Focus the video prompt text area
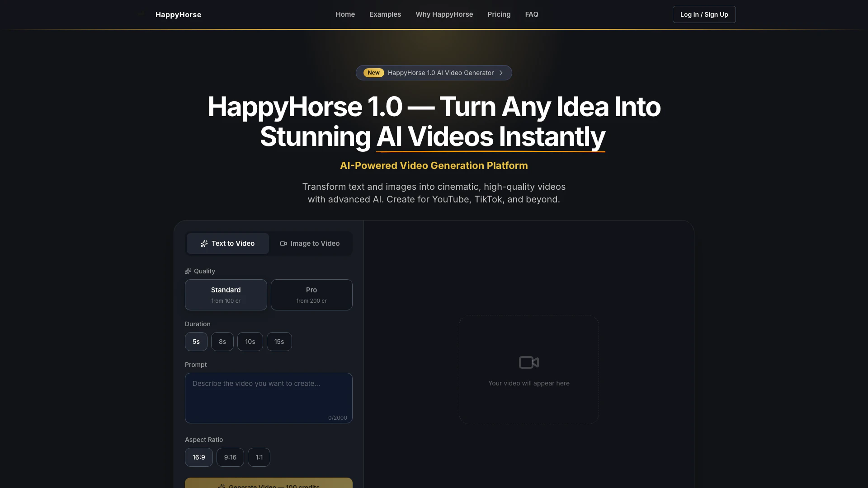This screenshot has height=488, width=868. pos(269,398)
